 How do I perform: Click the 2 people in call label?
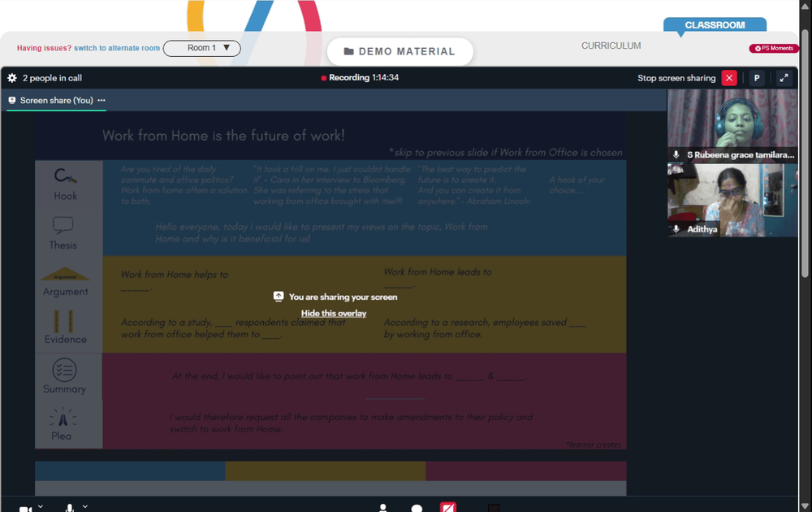point(52,78)
